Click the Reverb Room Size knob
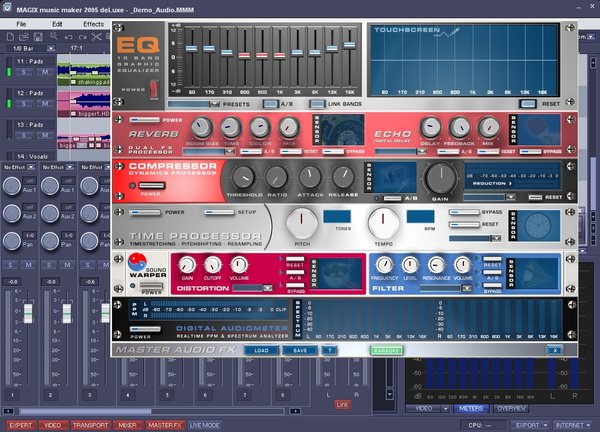The image size is (600, 432). pyautogui.click(x=202, y=127)
